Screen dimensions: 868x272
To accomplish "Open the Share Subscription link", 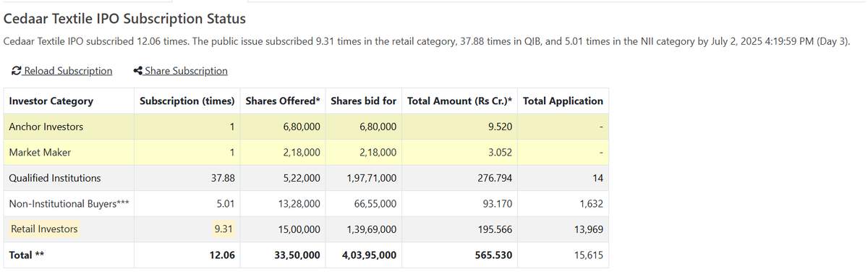I will (186, 71).
